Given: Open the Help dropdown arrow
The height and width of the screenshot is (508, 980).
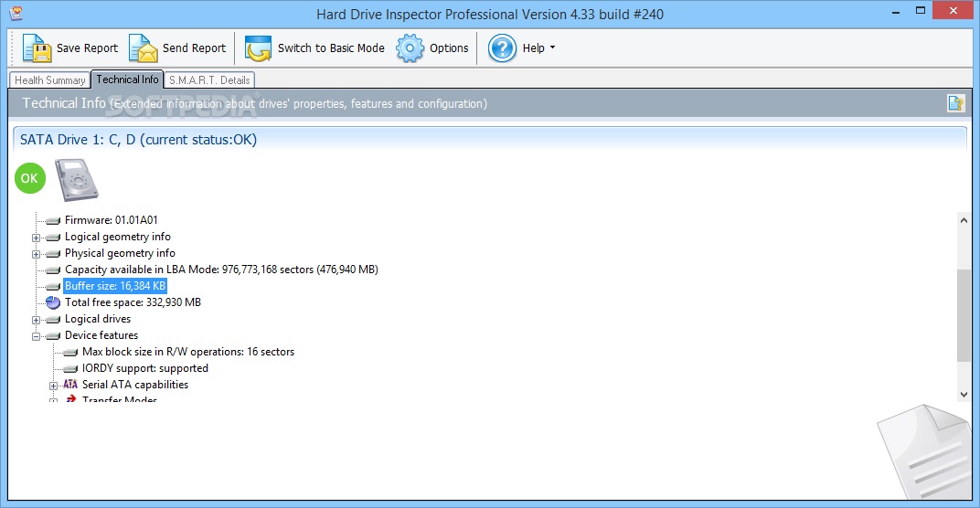Looking at the screenshot, I should click(552, 48).
